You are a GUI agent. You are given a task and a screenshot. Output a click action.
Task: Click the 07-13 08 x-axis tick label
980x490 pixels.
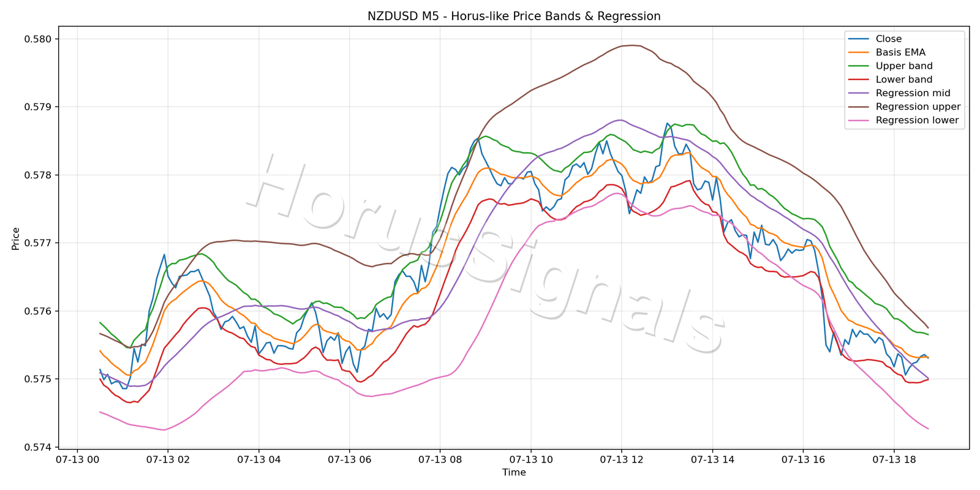pos(440,459)
